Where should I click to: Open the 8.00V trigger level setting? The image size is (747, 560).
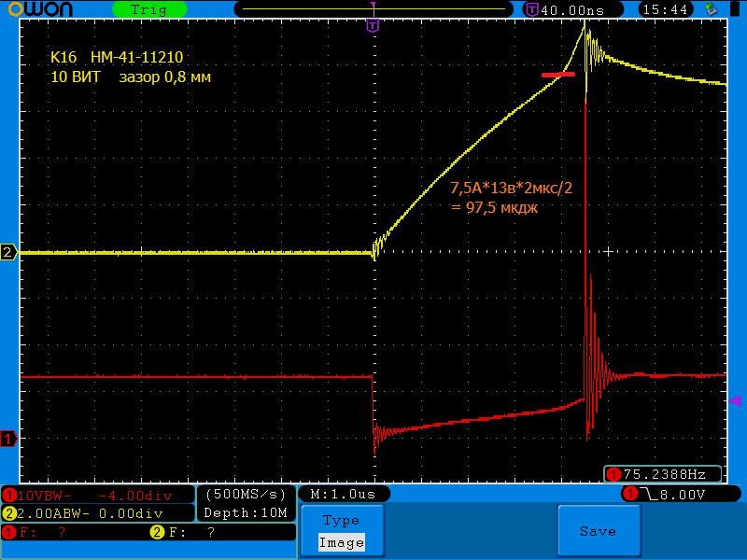coord(682,494)
